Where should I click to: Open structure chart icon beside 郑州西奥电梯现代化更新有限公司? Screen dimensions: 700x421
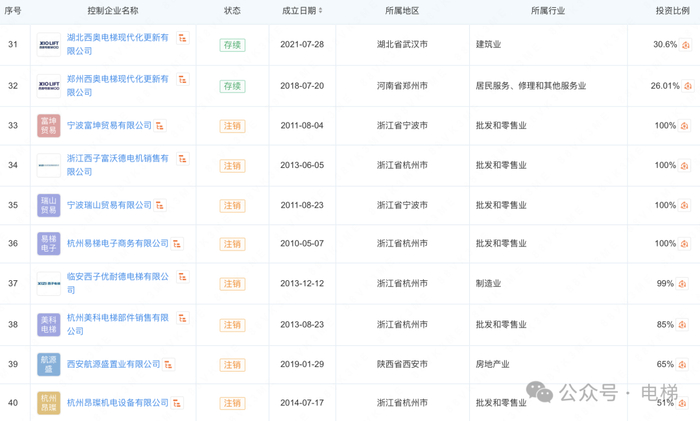(x=183, y=79)
